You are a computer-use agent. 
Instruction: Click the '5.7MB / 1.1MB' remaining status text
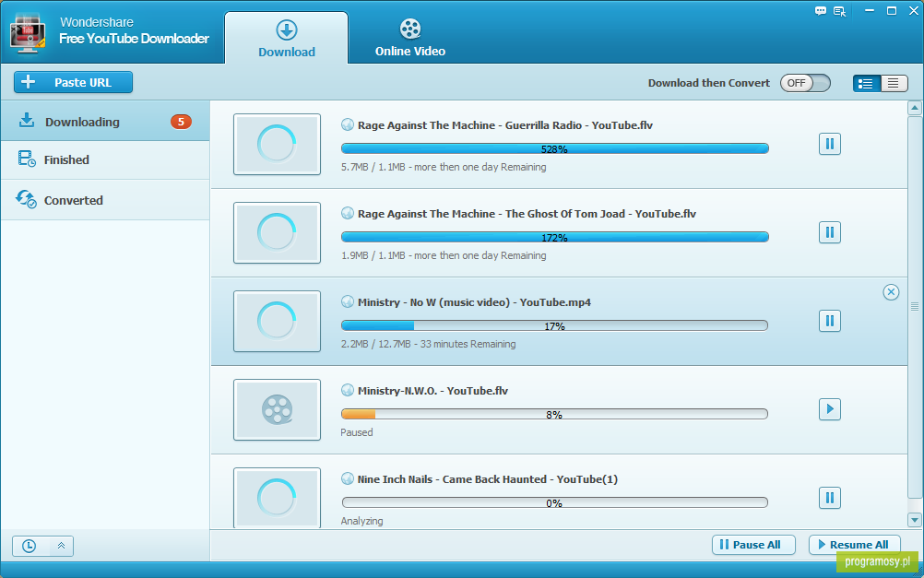444,168
